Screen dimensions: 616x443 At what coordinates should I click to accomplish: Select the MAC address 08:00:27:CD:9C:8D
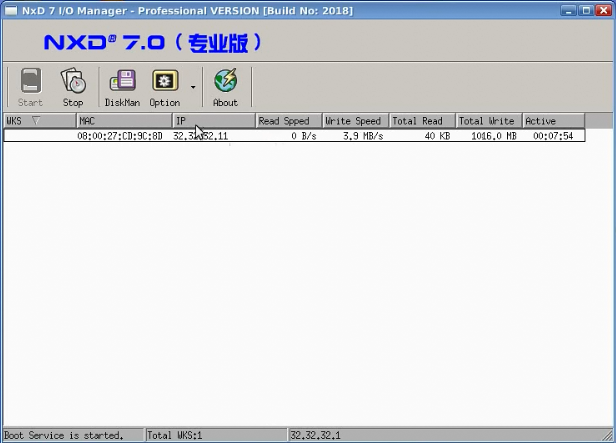click(x=120, y=136)
